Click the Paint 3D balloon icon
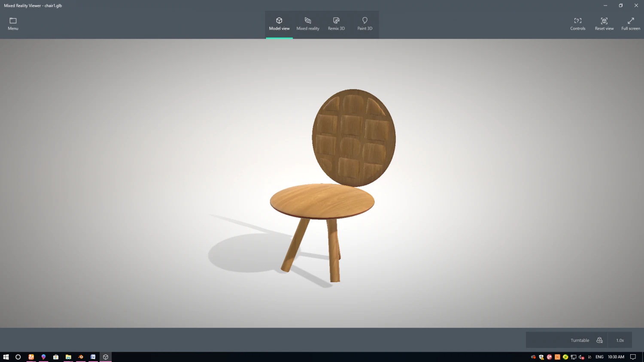The image size is (644, 362). coord(365,20)
